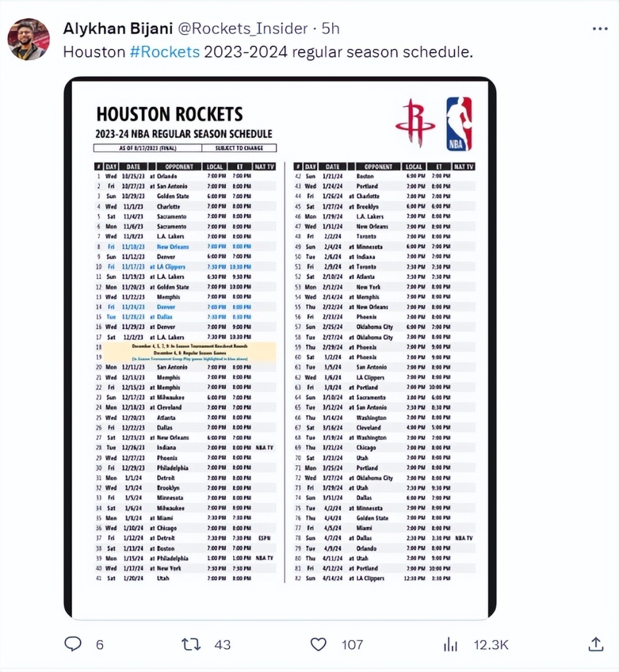Image resolution: width=619 pixels, height=672 pixels.
Task: Click the retweet count 43
Action: click(222, 645)
